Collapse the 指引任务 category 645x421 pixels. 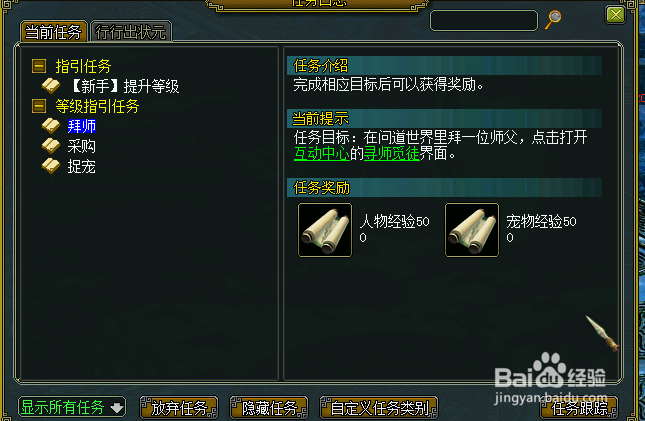click(39, 66)
